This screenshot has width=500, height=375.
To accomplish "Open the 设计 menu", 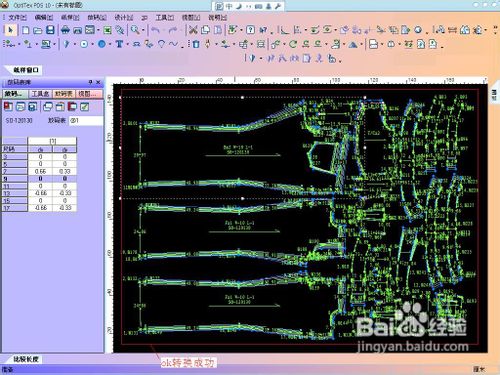I will pos(124,18).
